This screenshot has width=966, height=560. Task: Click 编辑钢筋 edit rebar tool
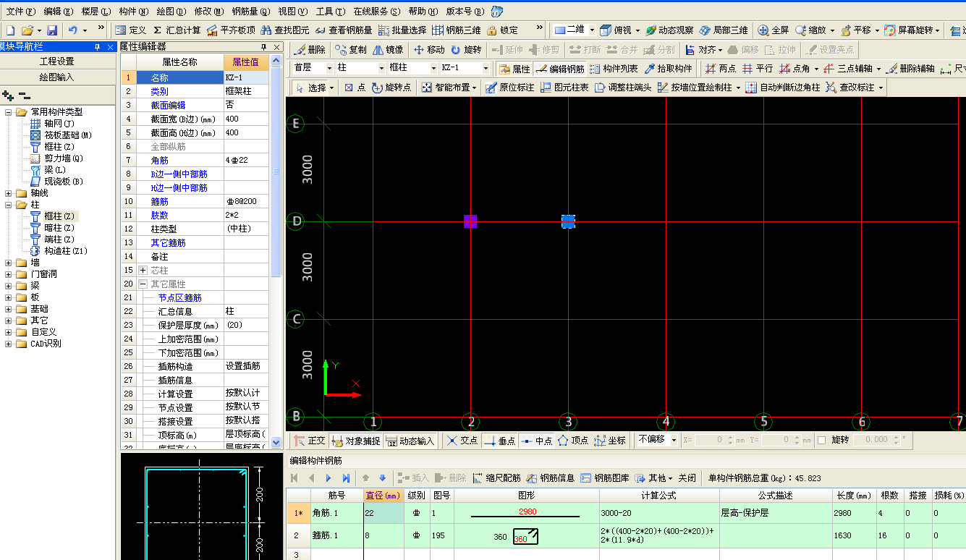point(560,69)
